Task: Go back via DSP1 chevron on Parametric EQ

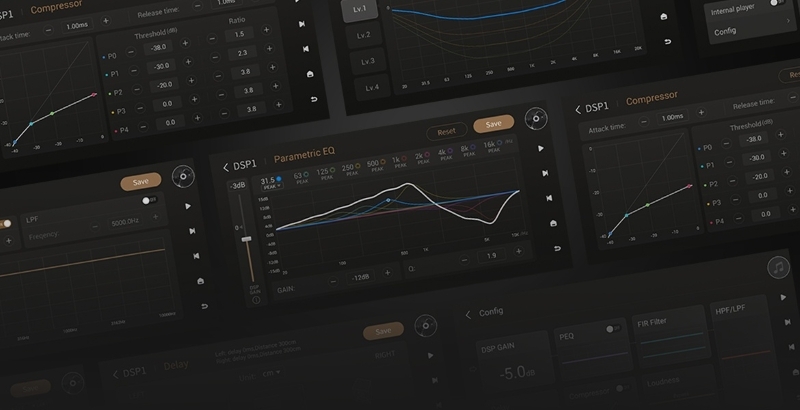Action: (x=226, y=167)
